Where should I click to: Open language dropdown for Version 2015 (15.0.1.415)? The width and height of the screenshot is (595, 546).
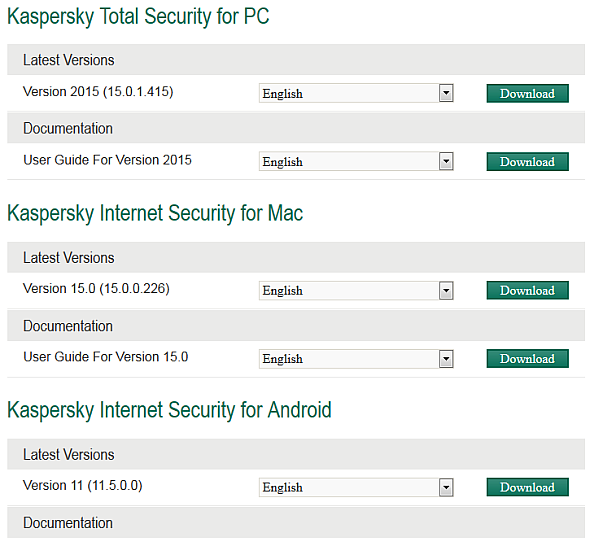click(356, 93)
